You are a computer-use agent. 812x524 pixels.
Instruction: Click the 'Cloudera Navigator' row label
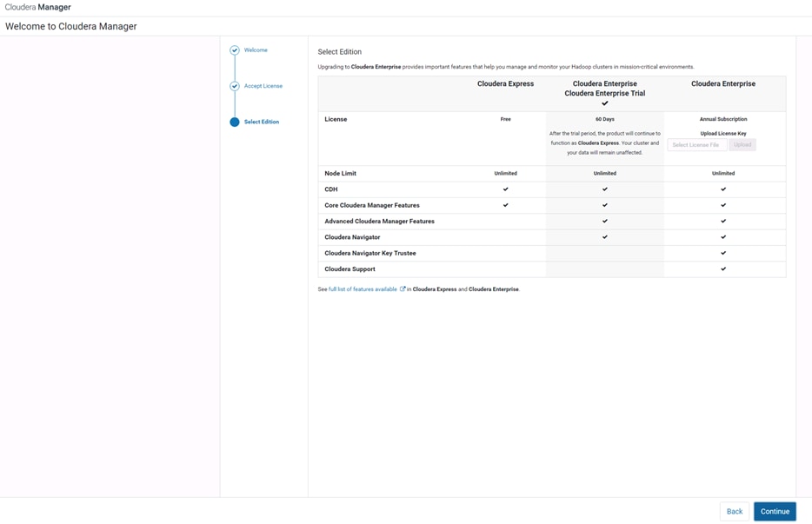click(x=352, y=237)
